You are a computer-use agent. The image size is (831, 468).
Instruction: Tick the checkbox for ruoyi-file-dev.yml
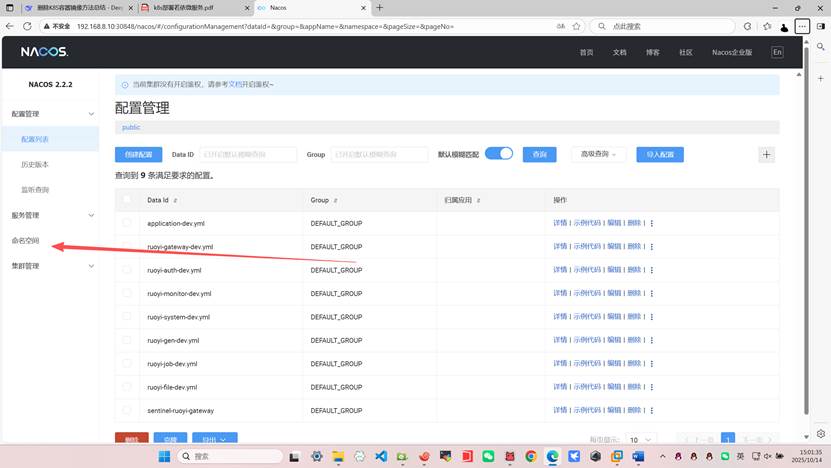point(127,386)
